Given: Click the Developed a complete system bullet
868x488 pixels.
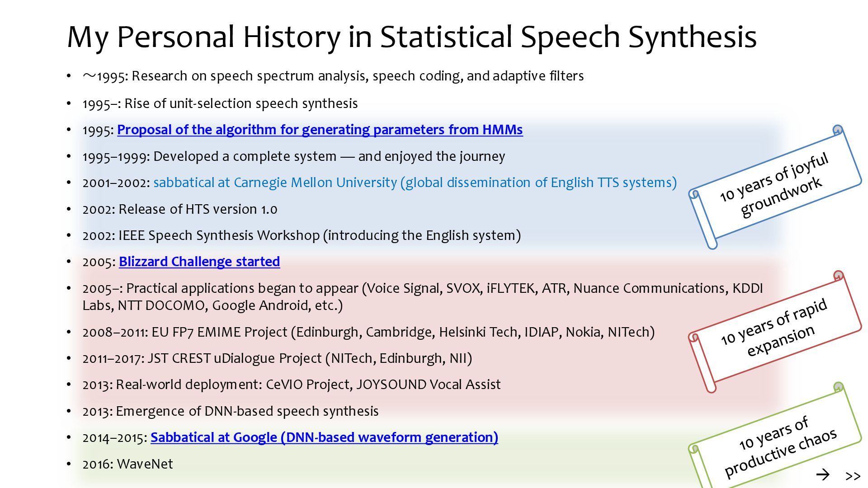Looking at the screenshot, I should [x=293, y=156].
